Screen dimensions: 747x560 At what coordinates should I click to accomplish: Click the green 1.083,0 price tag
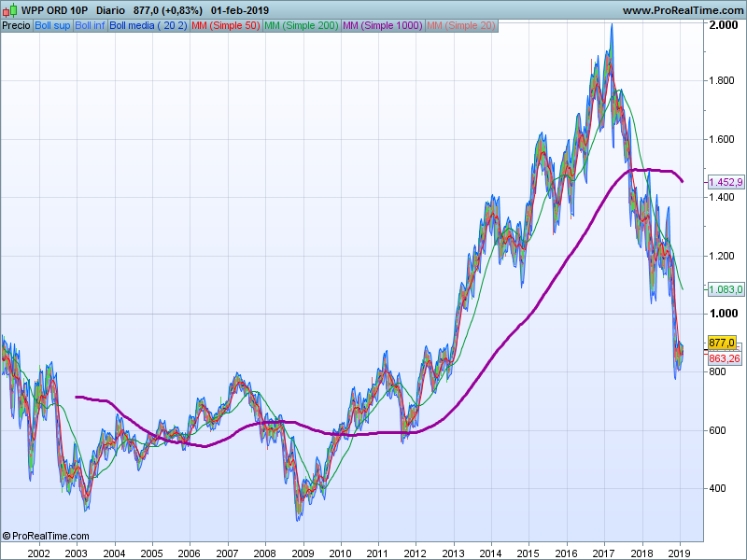726,289
